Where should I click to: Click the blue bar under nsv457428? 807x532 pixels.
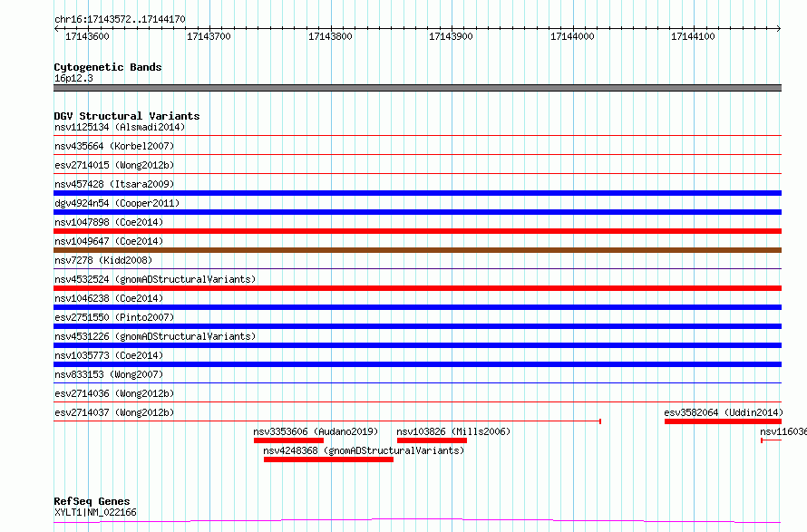coord(417,193)
